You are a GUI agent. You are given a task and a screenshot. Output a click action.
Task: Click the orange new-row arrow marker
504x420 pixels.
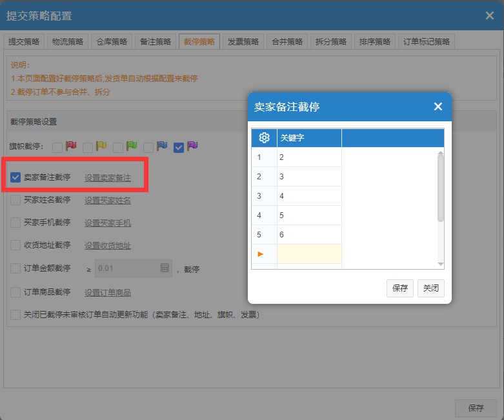point(260,254)
